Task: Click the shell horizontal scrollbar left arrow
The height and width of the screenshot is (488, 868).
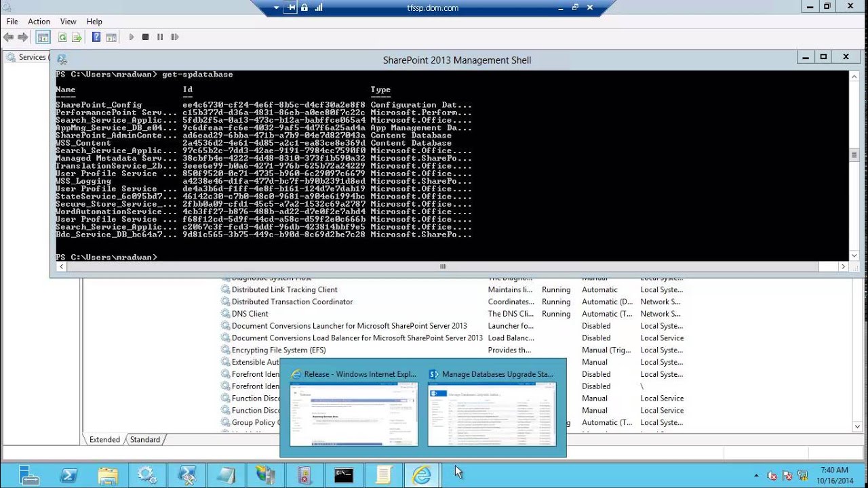Action: (x=62, y=266)
